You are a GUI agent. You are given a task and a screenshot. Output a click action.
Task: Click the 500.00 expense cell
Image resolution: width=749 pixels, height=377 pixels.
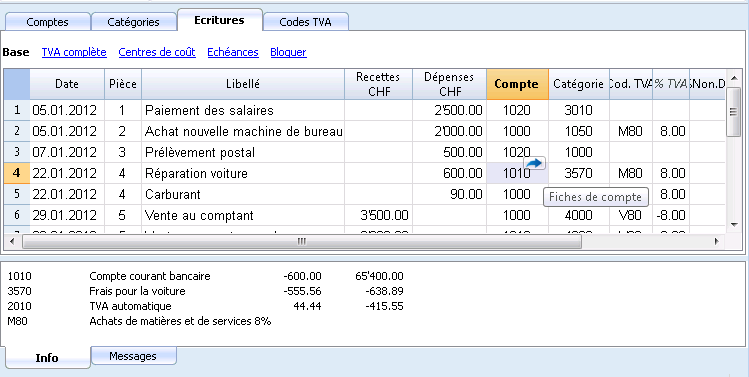point(449,152)
